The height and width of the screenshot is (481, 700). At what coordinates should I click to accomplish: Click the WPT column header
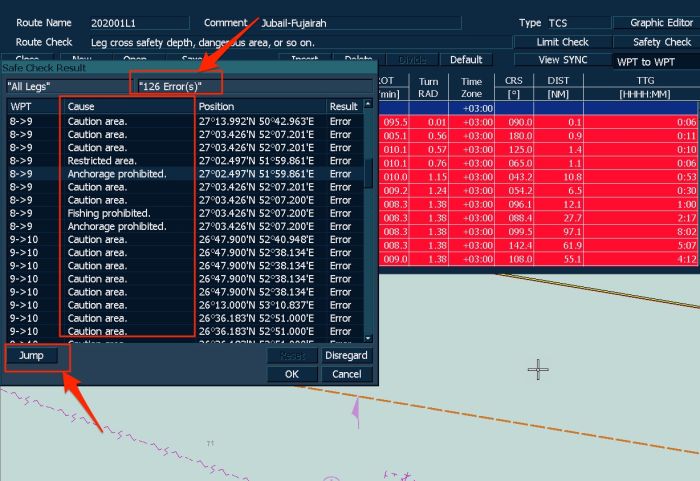point(32,106)
